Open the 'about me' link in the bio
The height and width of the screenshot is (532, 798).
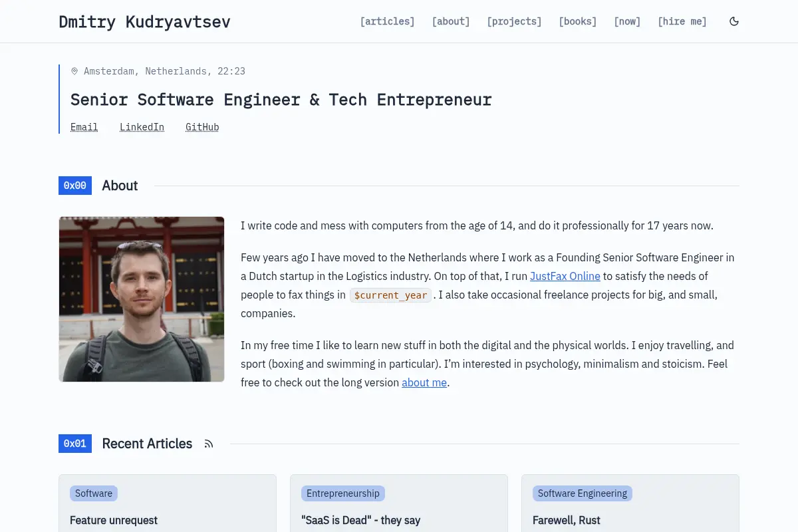pos(424,382)
